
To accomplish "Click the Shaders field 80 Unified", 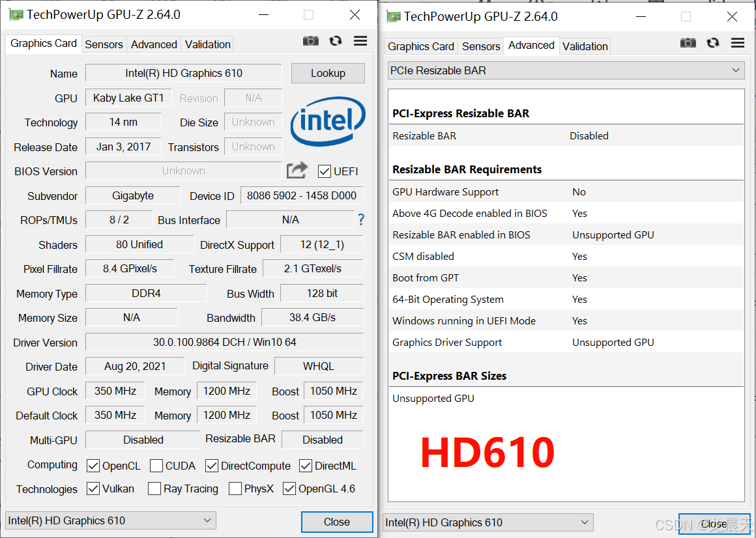I will (139, 244).
